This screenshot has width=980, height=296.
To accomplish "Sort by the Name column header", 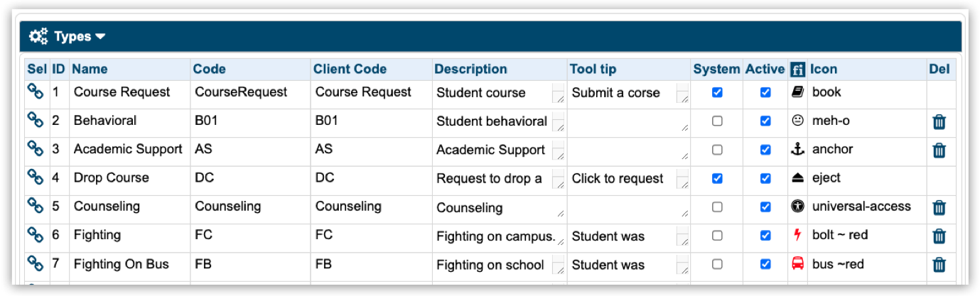I will point(90,69).
